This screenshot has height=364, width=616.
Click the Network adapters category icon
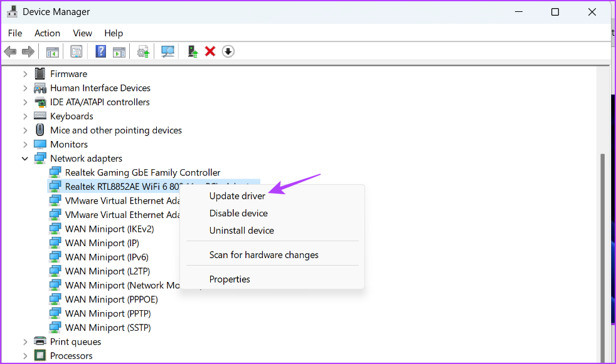click(x=40, y=159)
